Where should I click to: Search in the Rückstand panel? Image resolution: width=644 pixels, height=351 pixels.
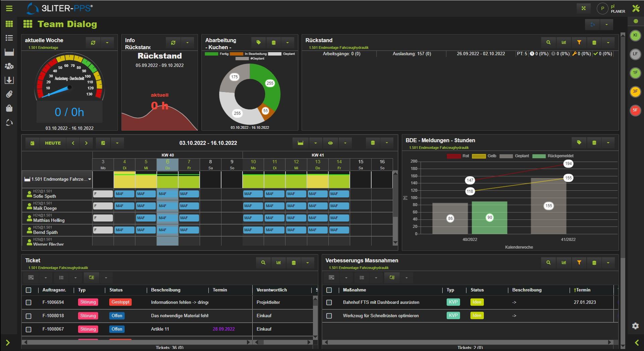tap(549, 42)
